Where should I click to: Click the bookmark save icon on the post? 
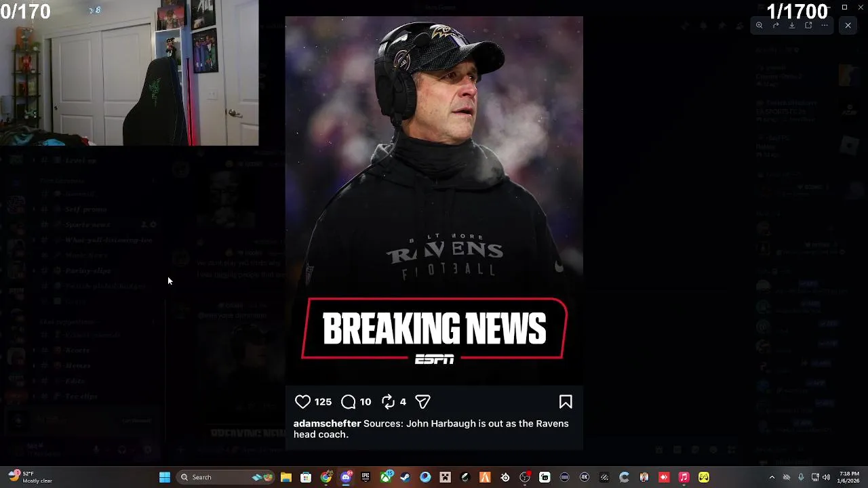point(566,402)
